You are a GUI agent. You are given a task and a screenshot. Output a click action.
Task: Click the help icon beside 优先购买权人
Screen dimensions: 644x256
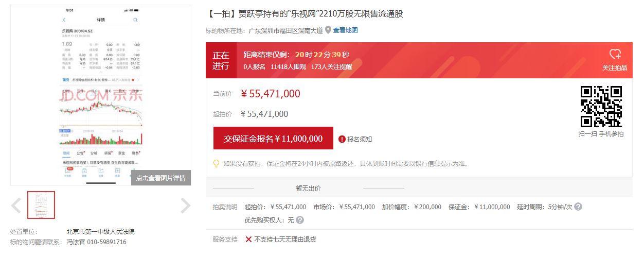point(300,220)
